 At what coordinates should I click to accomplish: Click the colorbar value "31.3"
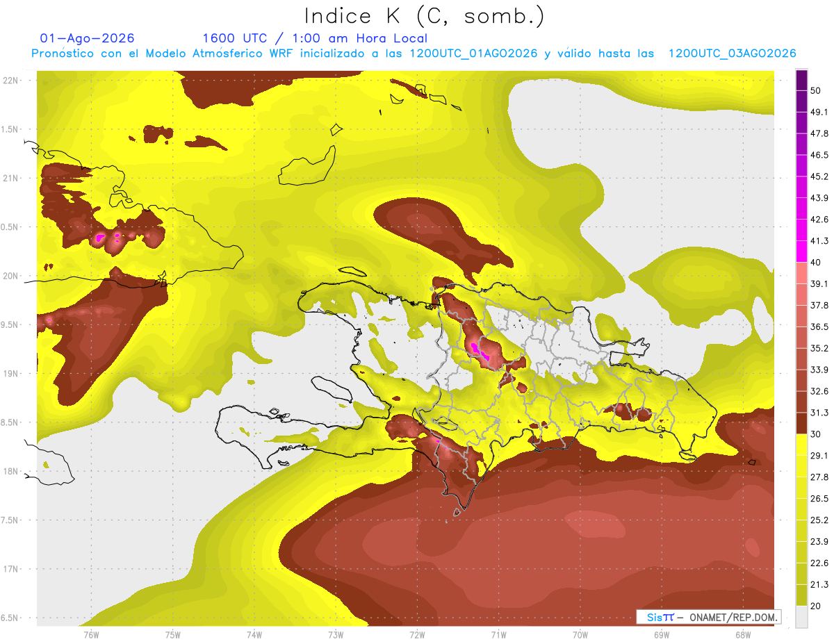[x=819, y=413]
